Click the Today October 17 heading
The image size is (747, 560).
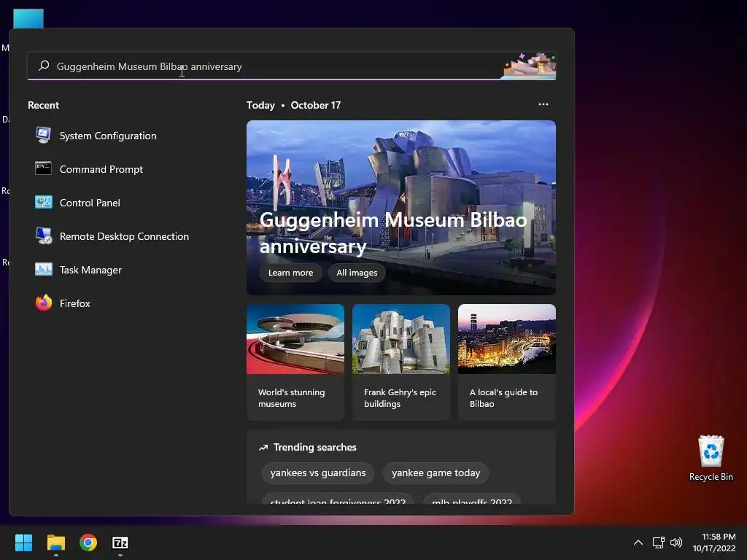[293, 105]
